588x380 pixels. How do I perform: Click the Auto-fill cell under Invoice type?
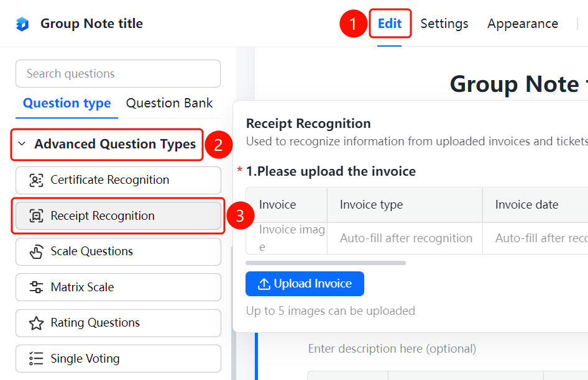click(x=406, y=238)
